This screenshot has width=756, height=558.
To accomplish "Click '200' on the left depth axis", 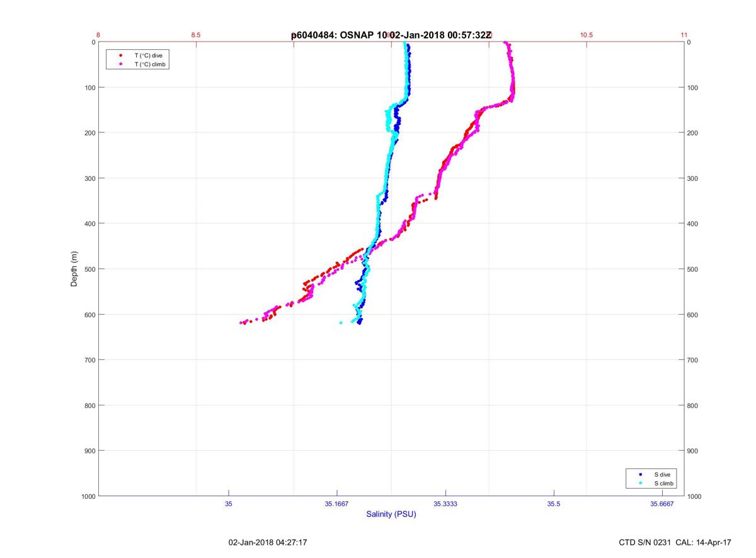I will click(89, 133).
